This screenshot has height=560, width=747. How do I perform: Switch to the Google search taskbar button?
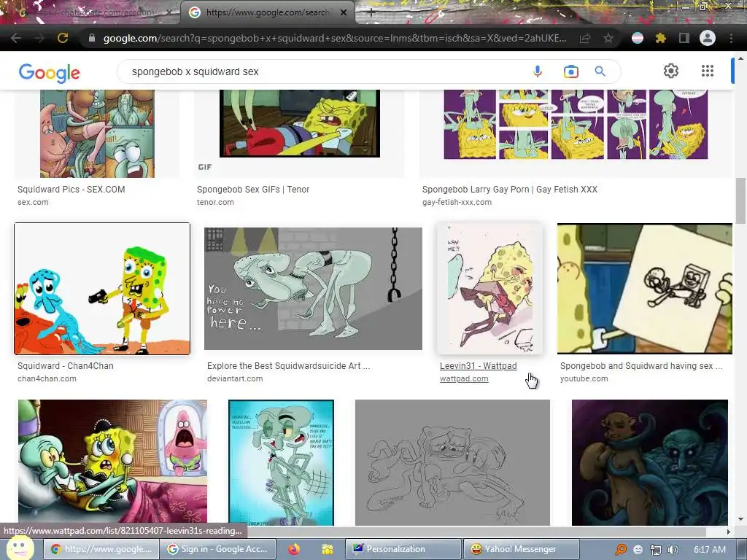(101, 549)
